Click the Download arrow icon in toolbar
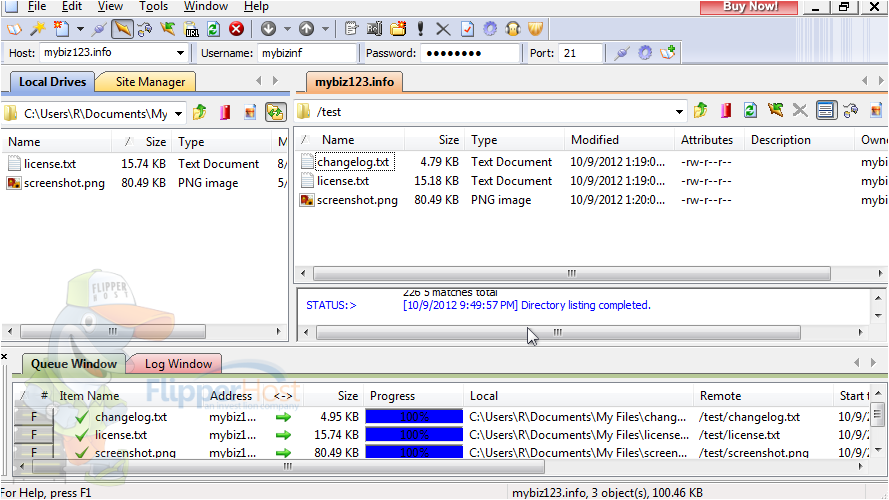889x500 pixels. tap(269, 28)
